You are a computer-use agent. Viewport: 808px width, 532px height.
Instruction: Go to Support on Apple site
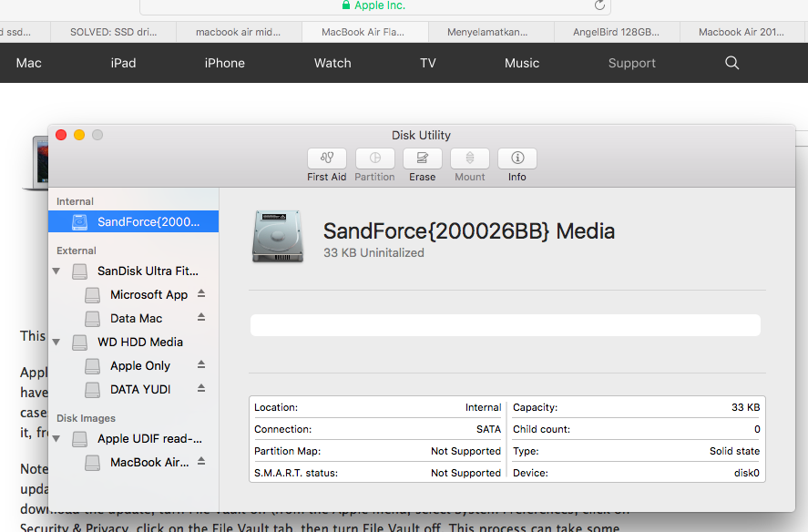tap(632, 63)
